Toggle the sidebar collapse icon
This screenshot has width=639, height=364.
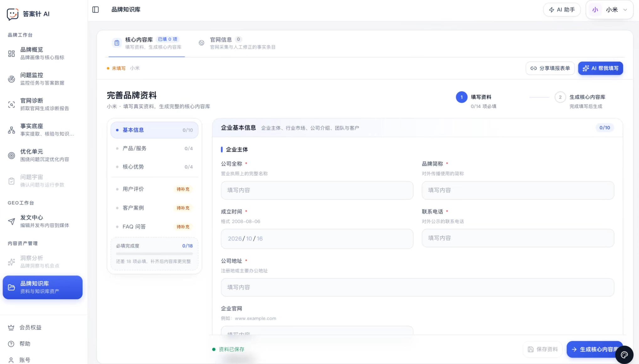(x=96, y=10)
